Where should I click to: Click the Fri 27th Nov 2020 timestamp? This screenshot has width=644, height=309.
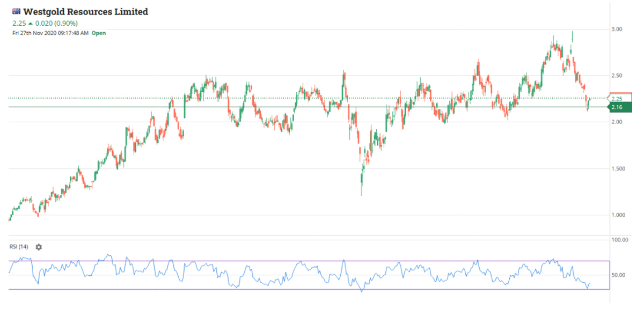point(50,33)
